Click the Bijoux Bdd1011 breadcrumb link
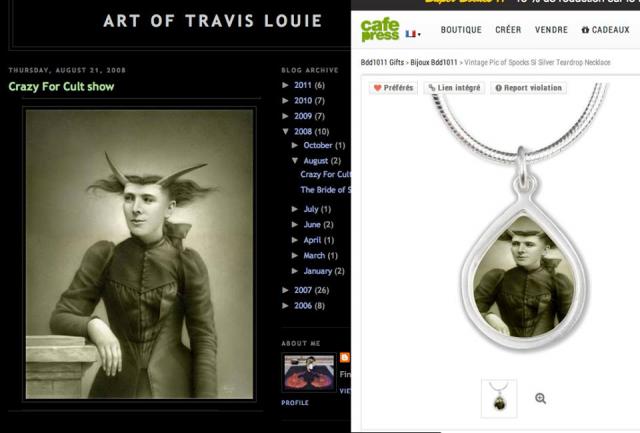 click(434, 62)
